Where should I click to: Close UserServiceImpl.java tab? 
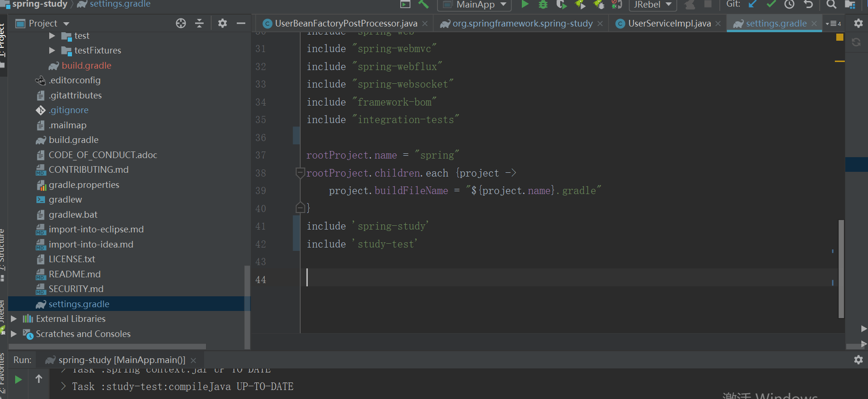point(718,24)
